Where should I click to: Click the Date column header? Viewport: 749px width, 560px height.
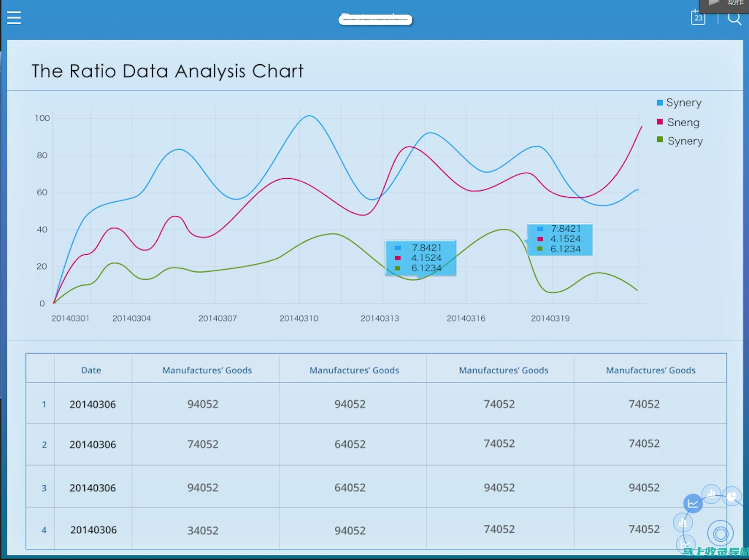pyautogui.click(x=91, y=370)
